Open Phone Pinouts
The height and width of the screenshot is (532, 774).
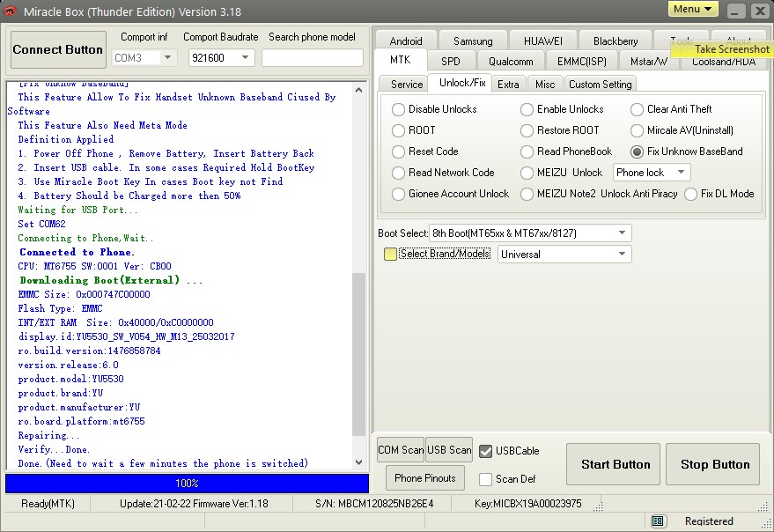[425, 478]
